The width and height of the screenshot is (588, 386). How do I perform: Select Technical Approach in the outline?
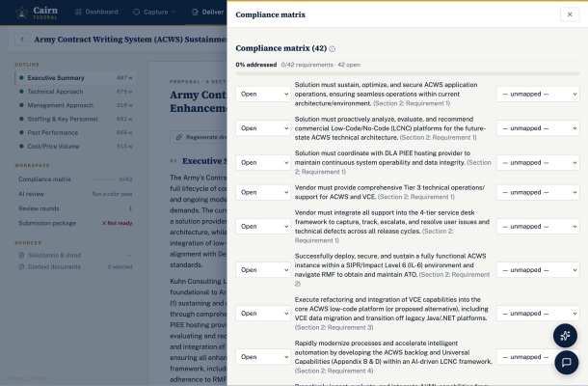point(75,92)
